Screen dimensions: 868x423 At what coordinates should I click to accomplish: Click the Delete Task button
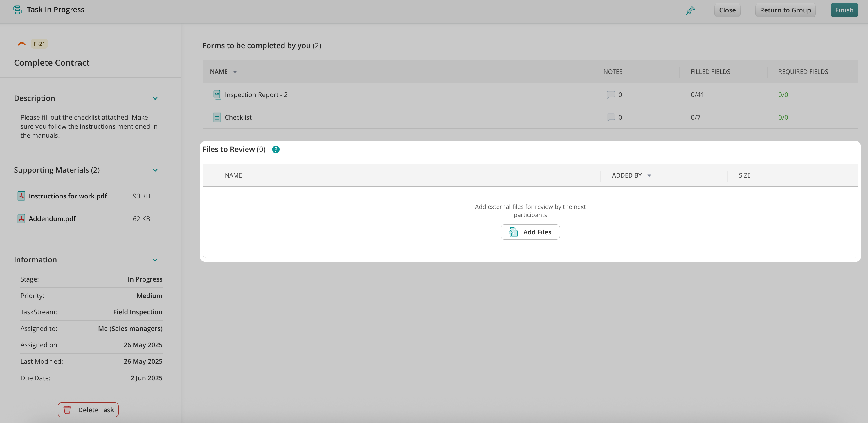click(88, 410)
